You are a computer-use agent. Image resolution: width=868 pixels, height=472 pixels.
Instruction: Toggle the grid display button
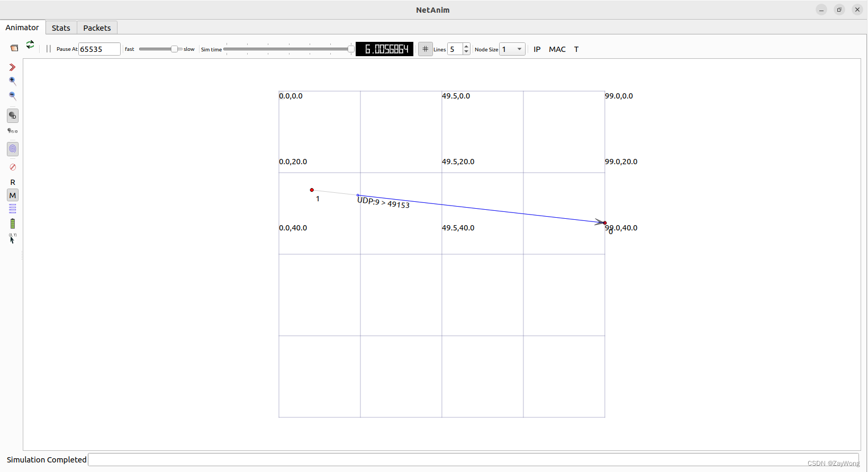click(426, 49)
